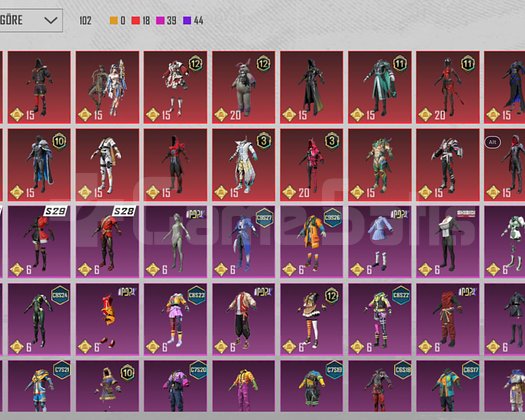
Task: Select the S28 red robe outfit card
Action: (107, 242)
